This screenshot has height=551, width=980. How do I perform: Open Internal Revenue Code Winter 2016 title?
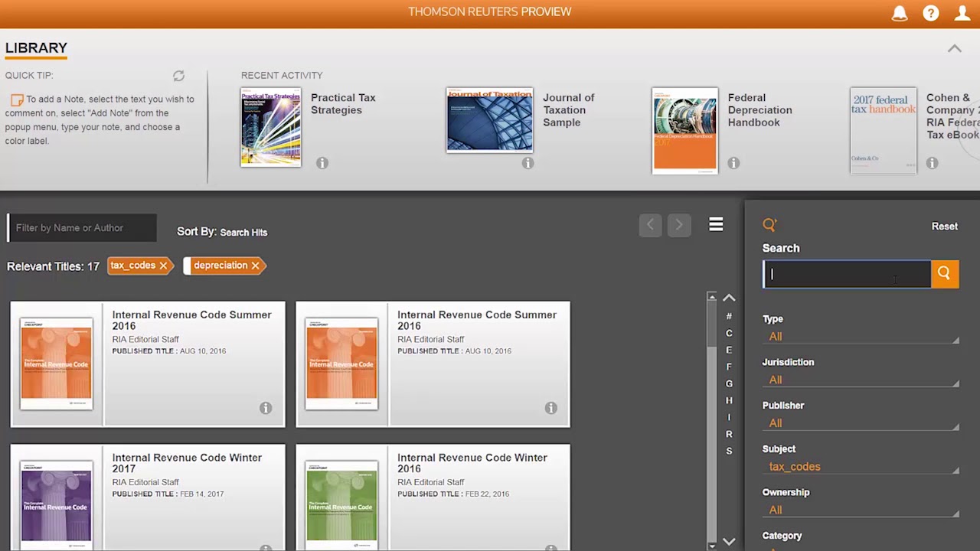tap(472, 463)
